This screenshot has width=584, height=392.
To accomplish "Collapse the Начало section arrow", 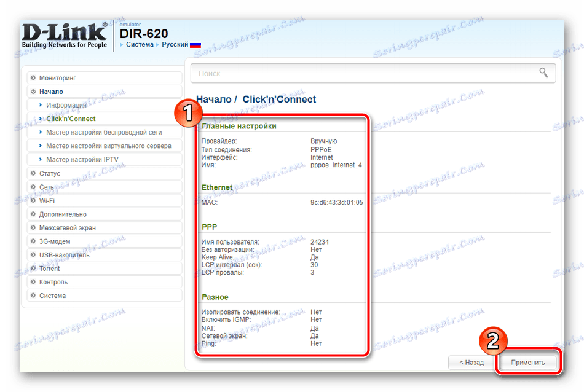I will (33, 92).
